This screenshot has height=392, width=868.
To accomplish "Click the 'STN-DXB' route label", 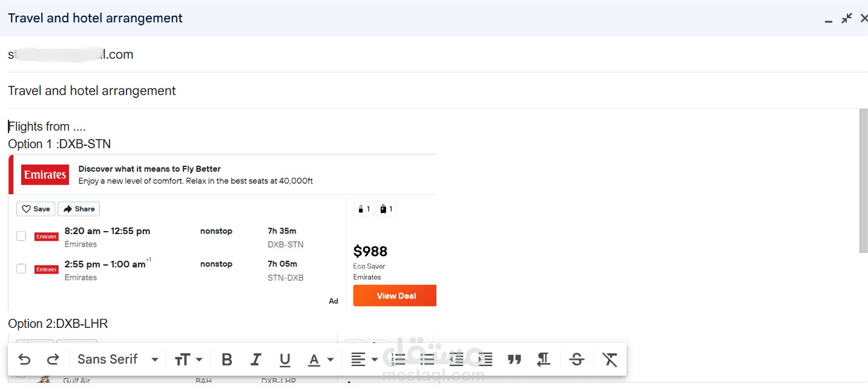I will (x=286, y=278).
